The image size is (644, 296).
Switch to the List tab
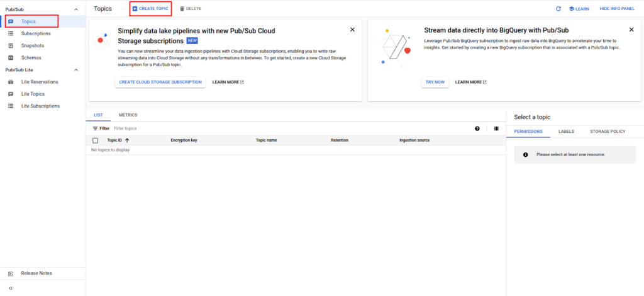[x=98, y=115]
